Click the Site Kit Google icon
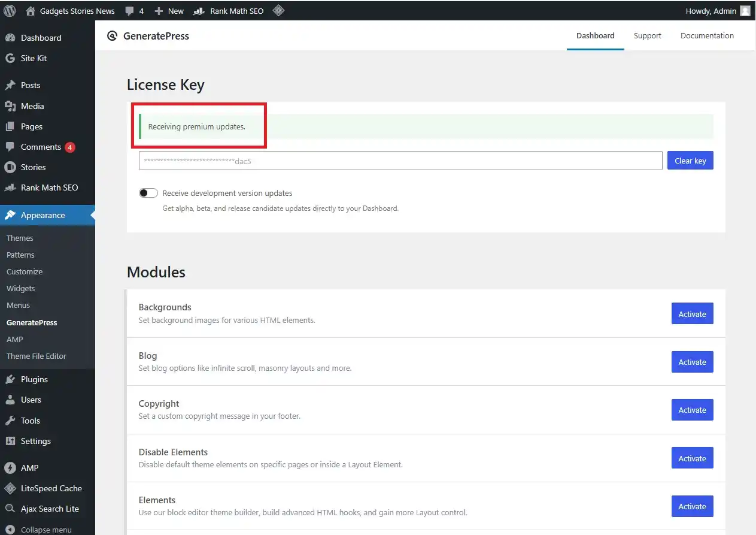756x535 pixels. (10, 58)
